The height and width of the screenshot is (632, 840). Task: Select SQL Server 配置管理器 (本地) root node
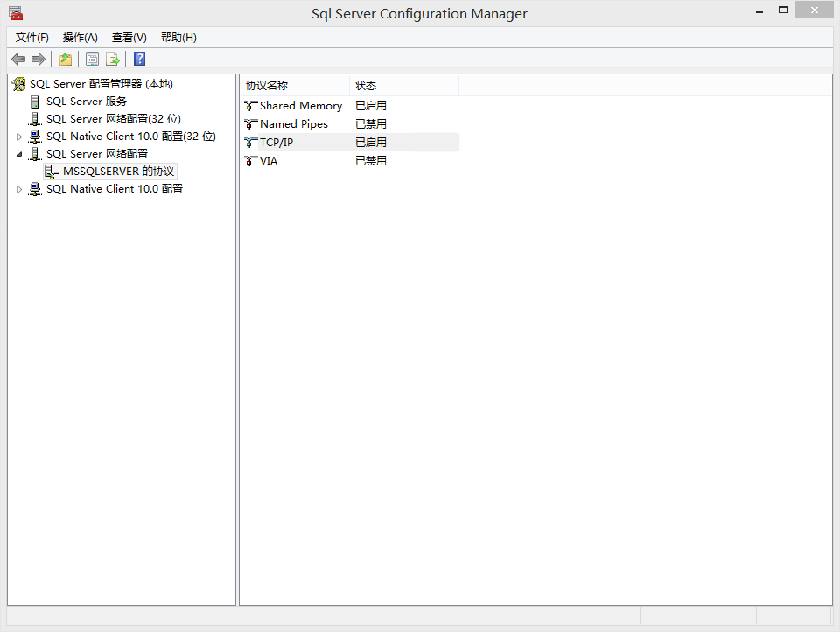pos(101,84)
